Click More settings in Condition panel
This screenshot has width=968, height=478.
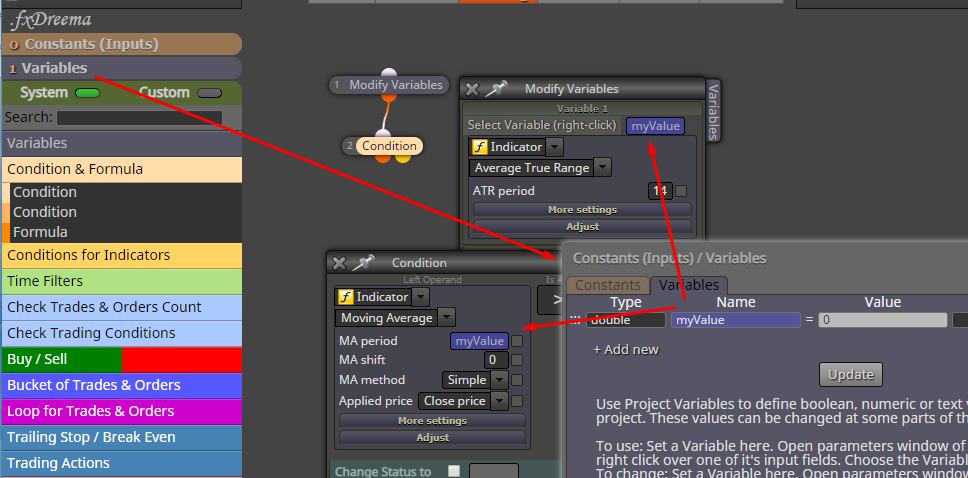[432, 421]
